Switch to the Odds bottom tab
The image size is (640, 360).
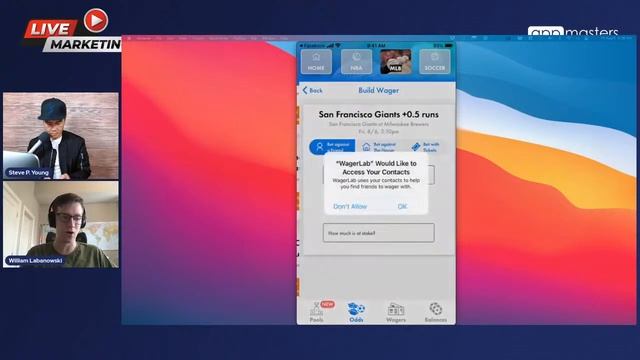tap(356, 312)
